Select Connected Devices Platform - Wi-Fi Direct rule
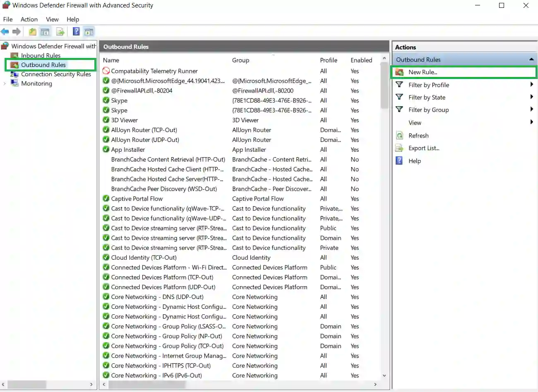This screenshot has width=538, height=392. click(x=169, y=268)
